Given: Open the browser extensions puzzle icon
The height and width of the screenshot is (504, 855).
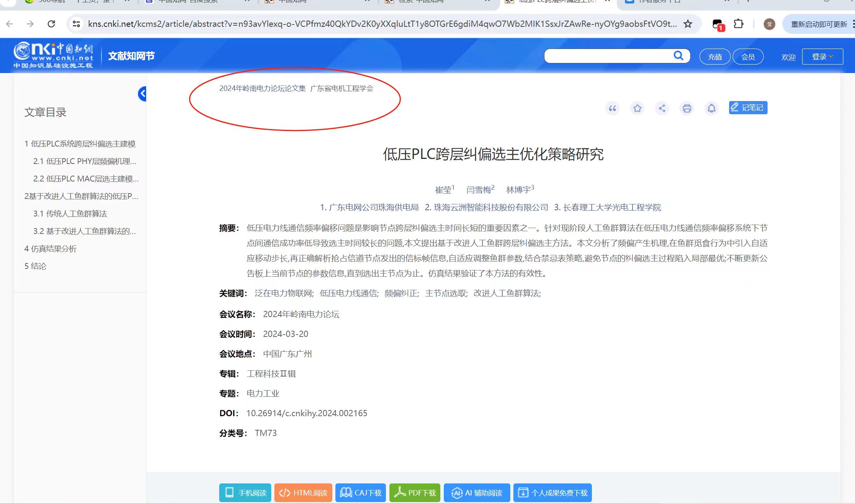Looking at the screenshot, I should (x=738, y=24).
